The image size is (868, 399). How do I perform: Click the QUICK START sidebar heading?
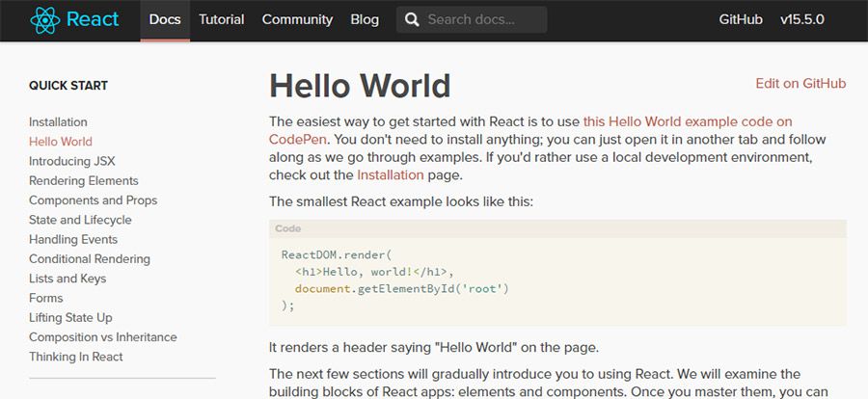point(68,85)
